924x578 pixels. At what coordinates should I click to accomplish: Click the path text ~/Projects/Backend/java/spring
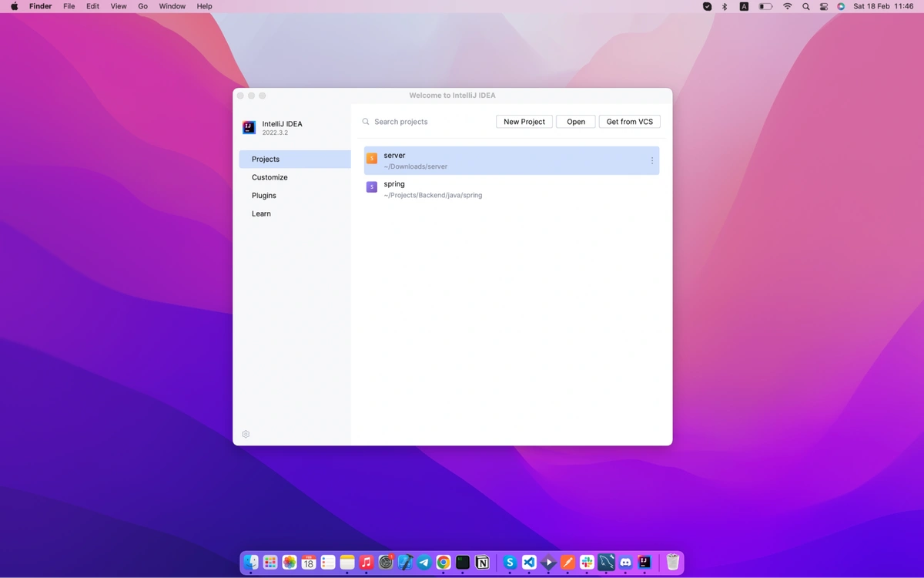(x=433, y=196)
